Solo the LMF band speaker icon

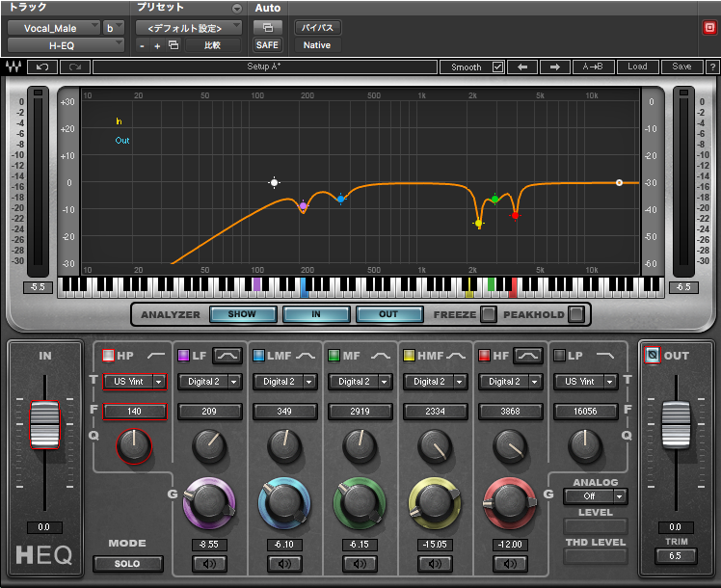[x=284, y=564]
